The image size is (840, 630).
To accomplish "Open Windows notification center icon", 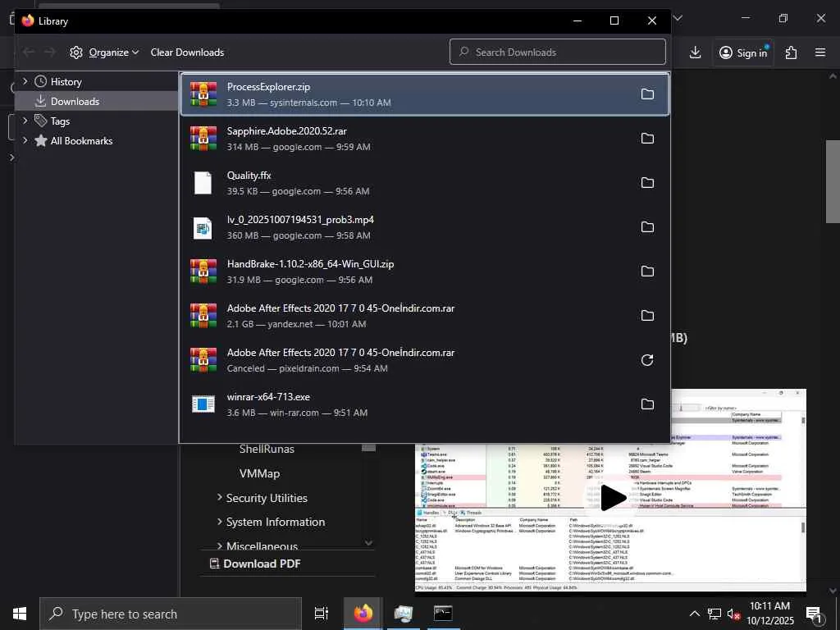I will 815,614.
